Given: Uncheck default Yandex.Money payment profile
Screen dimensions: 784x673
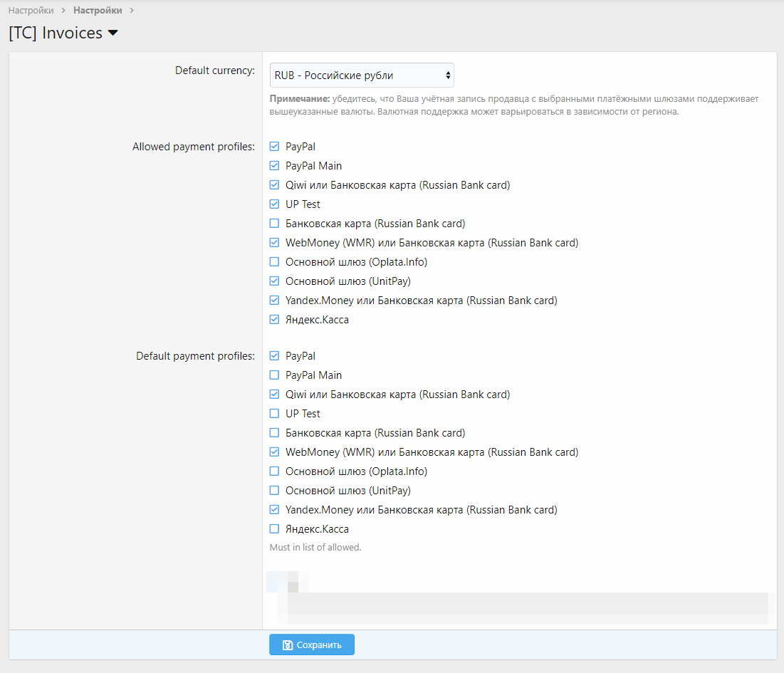Looking at the screenshot, I should (x=275, y=510).
